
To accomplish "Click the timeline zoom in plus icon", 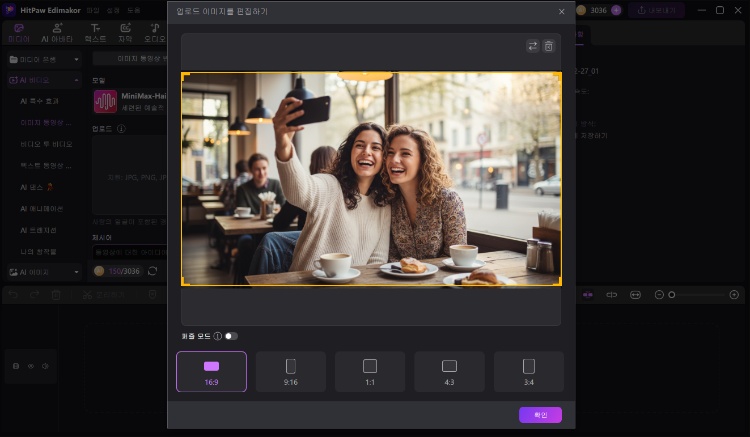I will (x=734, y=295).
